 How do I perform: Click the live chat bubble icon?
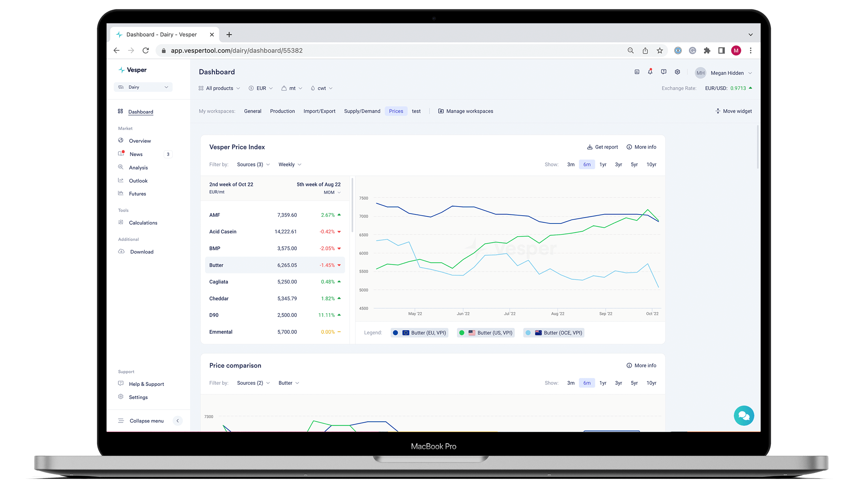tap(744, 415)
